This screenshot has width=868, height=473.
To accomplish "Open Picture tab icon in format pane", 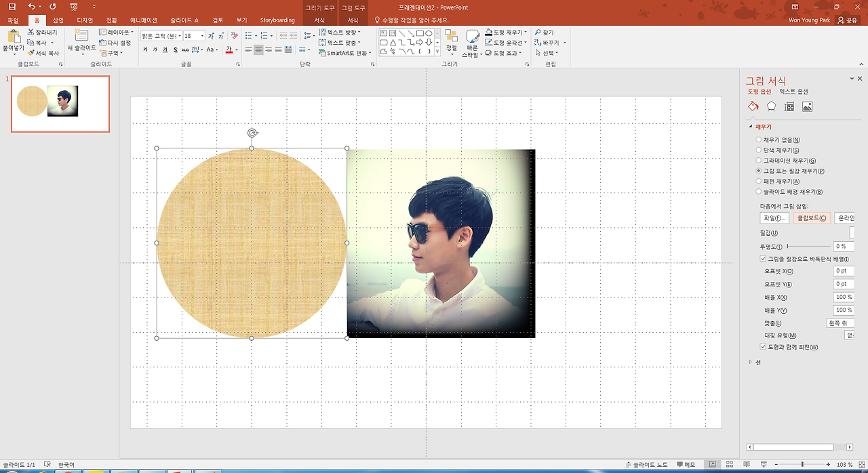I will click(x=807, y=106).
